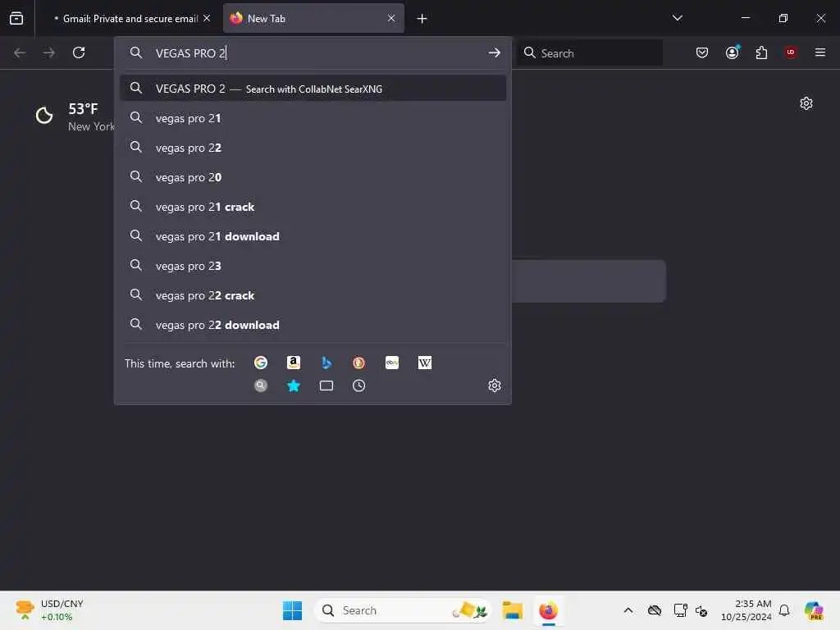Search with DuckDuckGo engine icon
The image size is (840, 630).
(359, 363)
